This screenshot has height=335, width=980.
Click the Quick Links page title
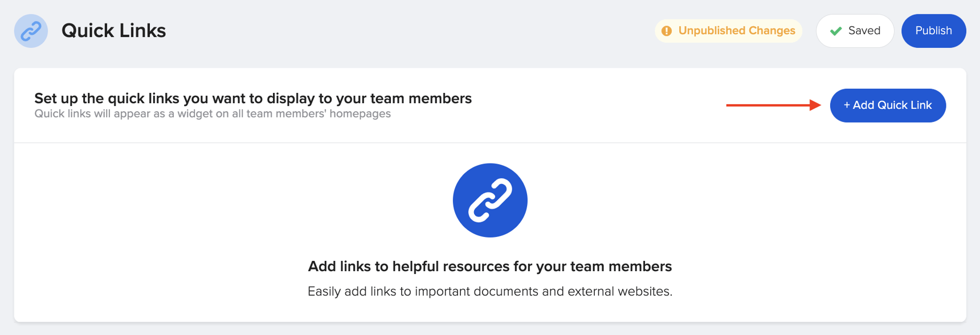(114, 31)
